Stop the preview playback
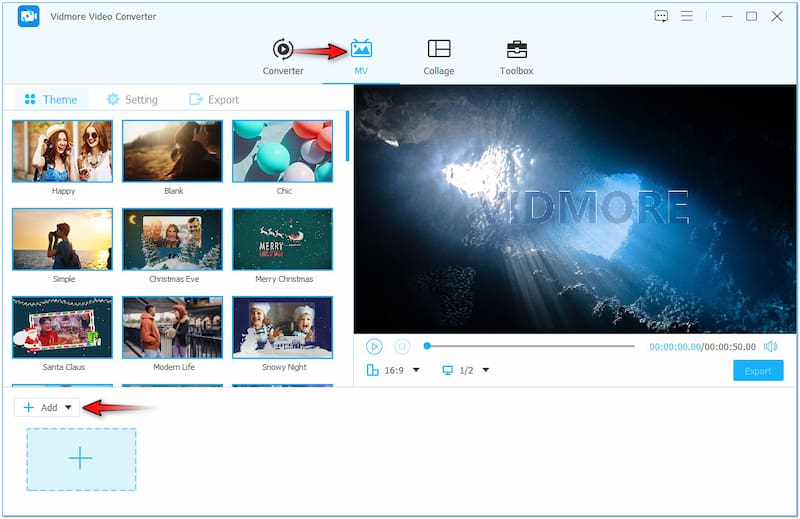The image size is (800, 519). [402, 347]
